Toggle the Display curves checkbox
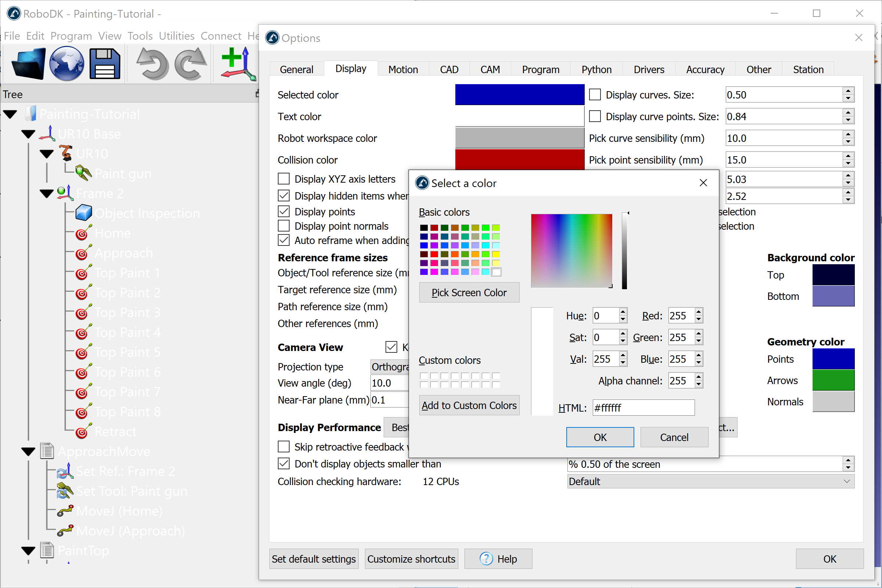Viewport: 882px width, 588px height. tap(595, 95)
